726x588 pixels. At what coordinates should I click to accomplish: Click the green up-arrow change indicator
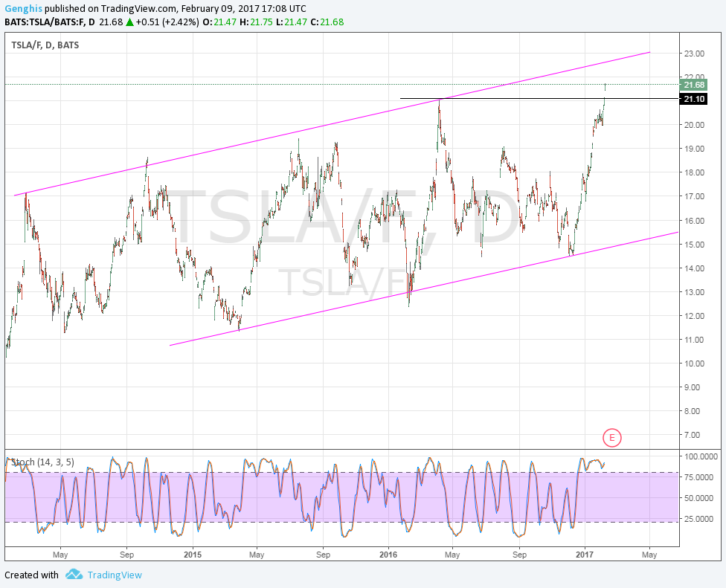[x=129, y=22]
